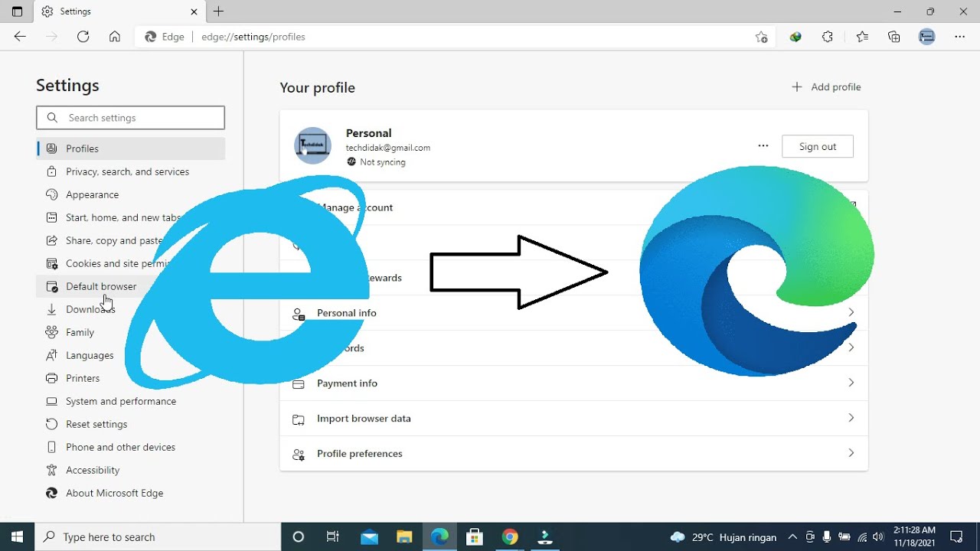This screenshot has height=551, width=980.
Task: Click the weather 29°C widget
Action: 723,536
